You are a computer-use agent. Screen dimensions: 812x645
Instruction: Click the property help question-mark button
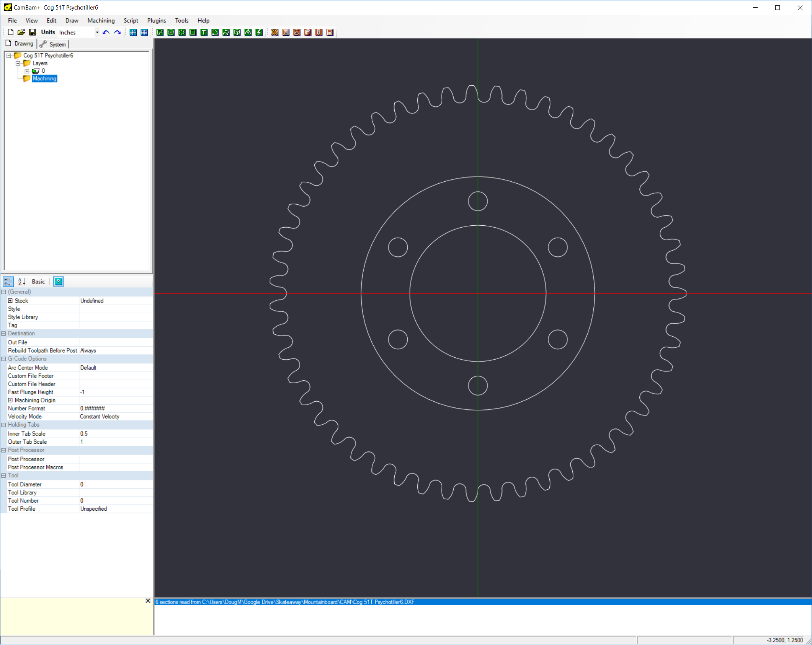pyautogui.click(x=58, y=282)
